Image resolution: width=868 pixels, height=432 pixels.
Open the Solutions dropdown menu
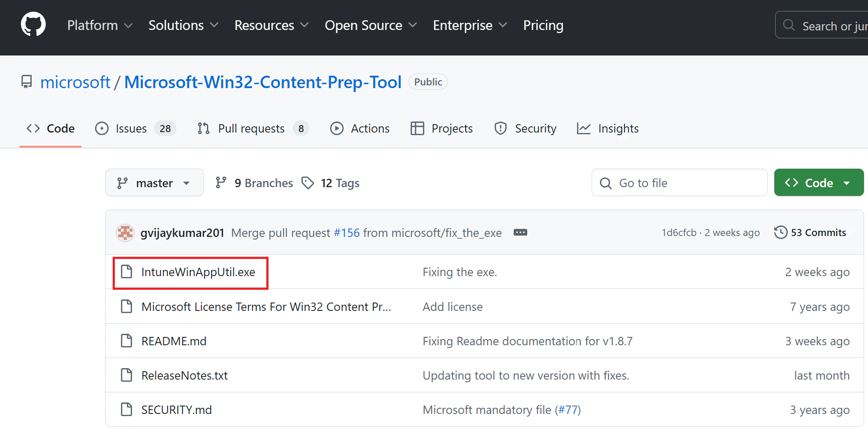(184, 25)
